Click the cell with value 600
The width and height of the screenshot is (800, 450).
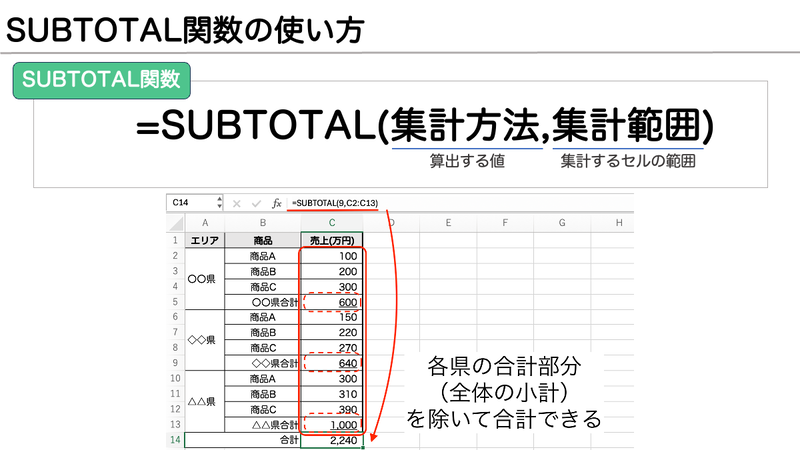click(332, 302)
